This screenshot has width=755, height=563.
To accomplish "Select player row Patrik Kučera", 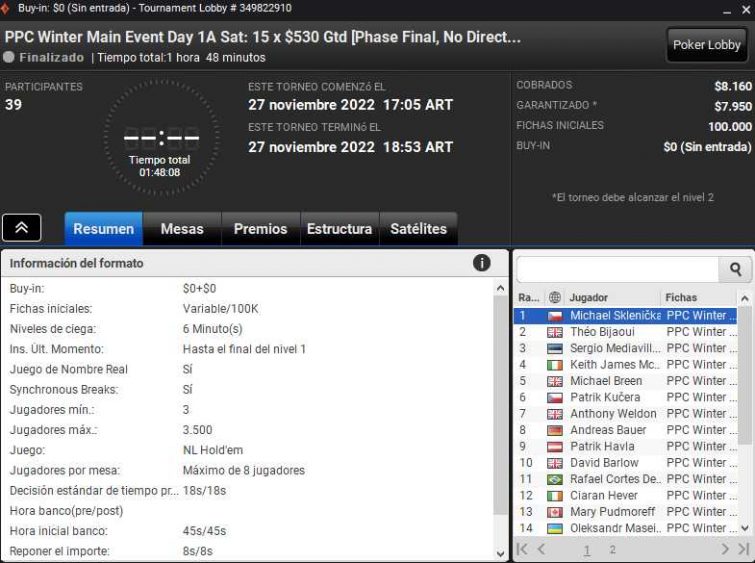I will [x=626, y=398].
